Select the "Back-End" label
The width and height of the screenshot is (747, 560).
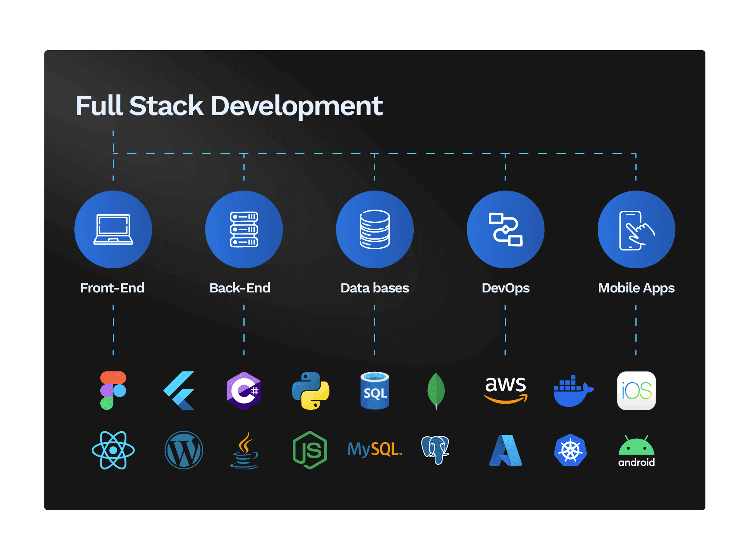(240, 288)
